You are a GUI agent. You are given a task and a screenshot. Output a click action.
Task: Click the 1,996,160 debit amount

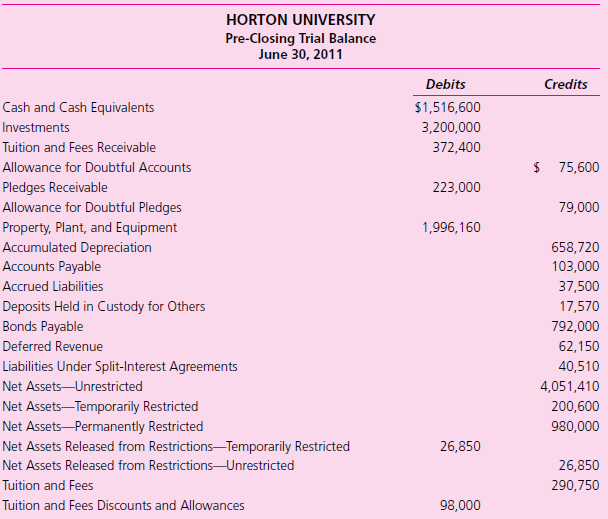(451, 228)
